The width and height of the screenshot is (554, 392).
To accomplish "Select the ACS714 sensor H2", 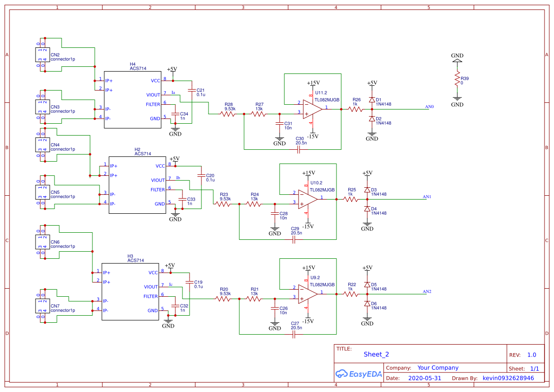I will coord(137,185).
